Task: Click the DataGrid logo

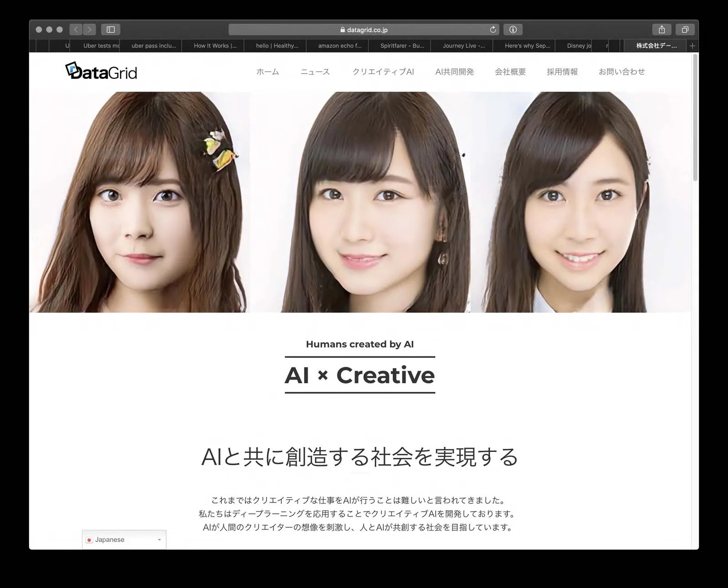Action: pyautogui.click(x=101, y=71)
